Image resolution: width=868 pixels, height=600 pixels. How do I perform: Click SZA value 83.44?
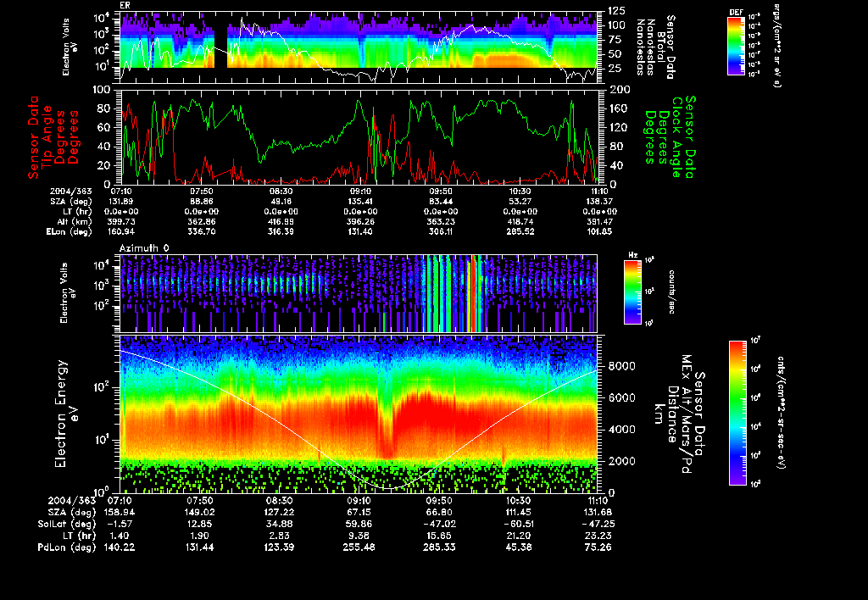point(441,202)
